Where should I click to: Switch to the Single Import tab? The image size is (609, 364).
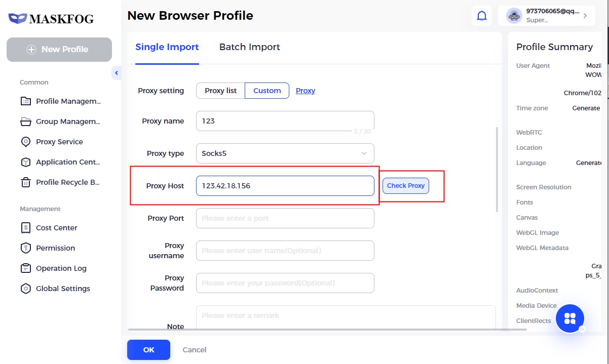[167, 47]
